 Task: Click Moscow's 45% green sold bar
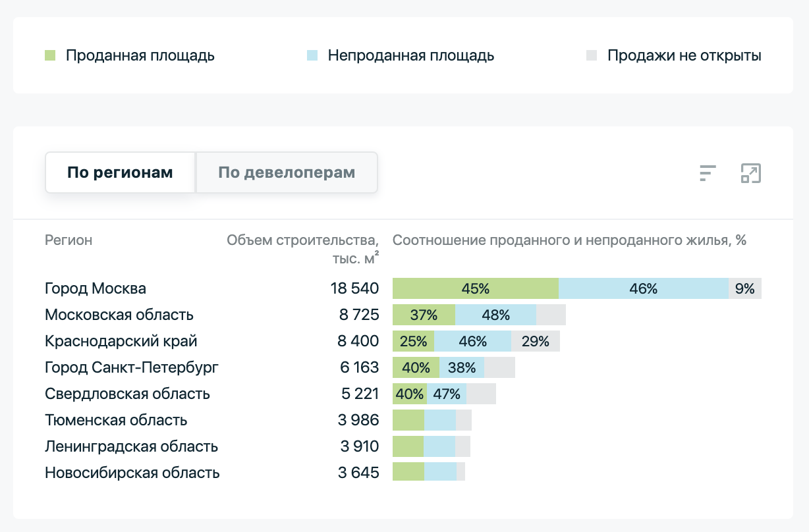point(475,288)
